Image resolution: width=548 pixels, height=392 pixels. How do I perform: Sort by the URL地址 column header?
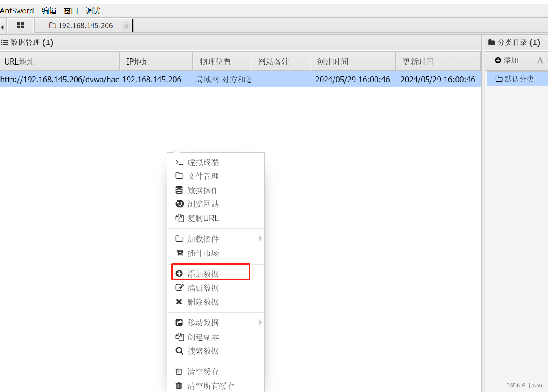coord(60,61)
